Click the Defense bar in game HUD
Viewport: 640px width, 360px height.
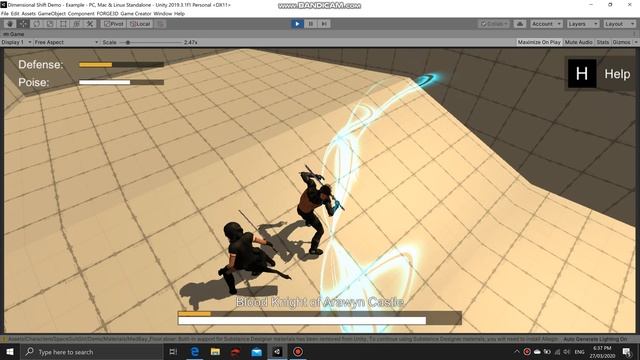point(122,64)
